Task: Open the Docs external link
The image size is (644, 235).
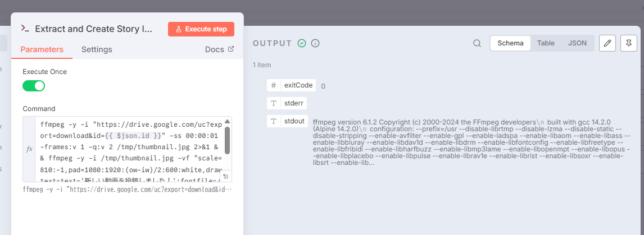Action: point(219,49)
